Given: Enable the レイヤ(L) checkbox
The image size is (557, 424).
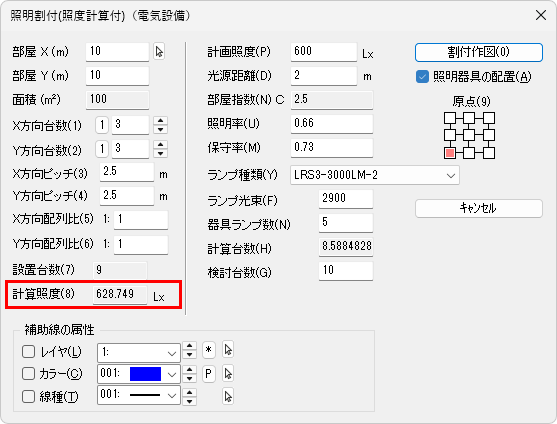Looking at the screenshot, I should 28,352.
